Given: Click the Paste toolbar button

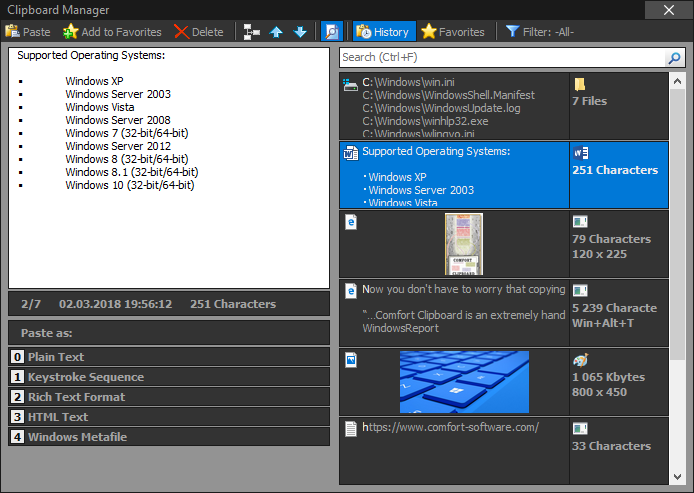Looking at the screenshot, I should (x=28, y=32).
